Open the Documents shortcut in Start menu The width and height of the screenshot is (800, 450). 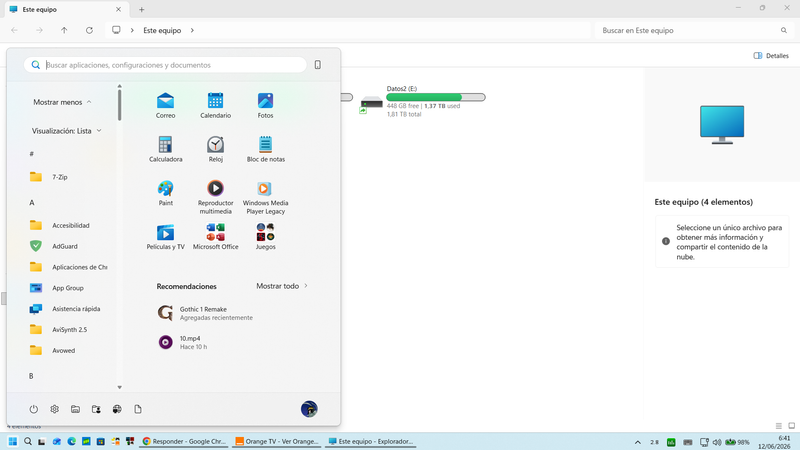point(138,409)
